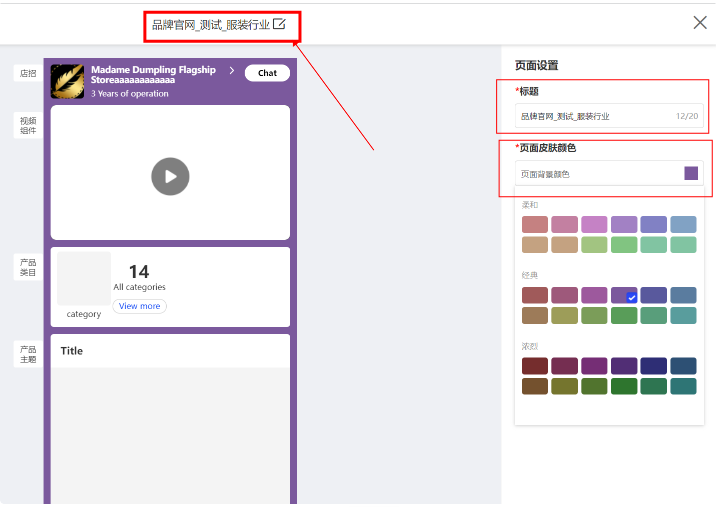Close the page editor with X

coord(700,23)
